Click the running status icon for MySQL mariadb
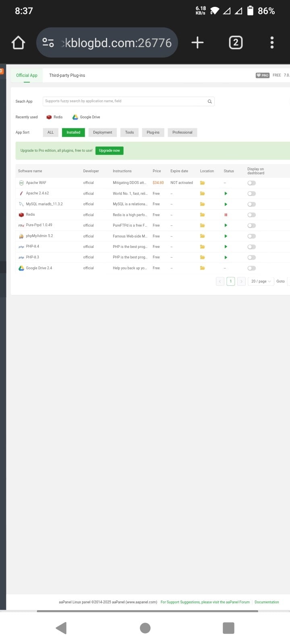290x644 pixels. [x=226, y=204]
